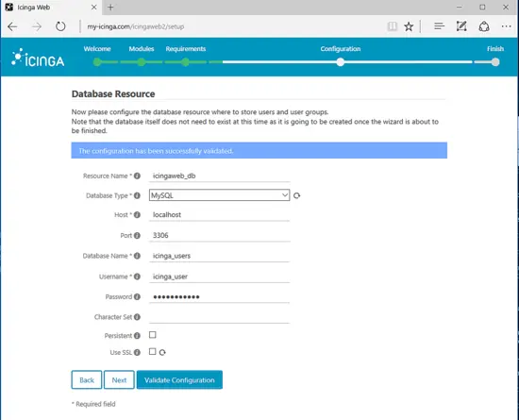Click refresh icon beside Database Type dropdown
Image resolution: width=519 pixels, height=420 pixels.
coord(297,195)
